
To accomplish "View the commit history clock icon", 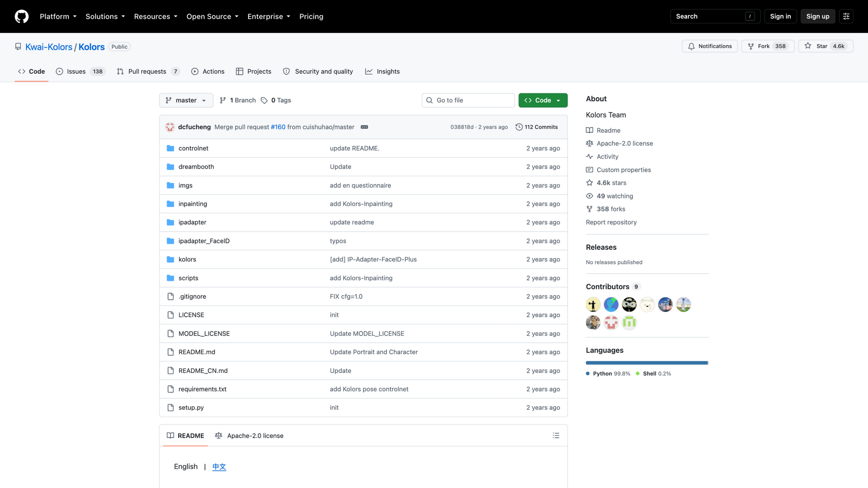I will click(x=519, y=127).
